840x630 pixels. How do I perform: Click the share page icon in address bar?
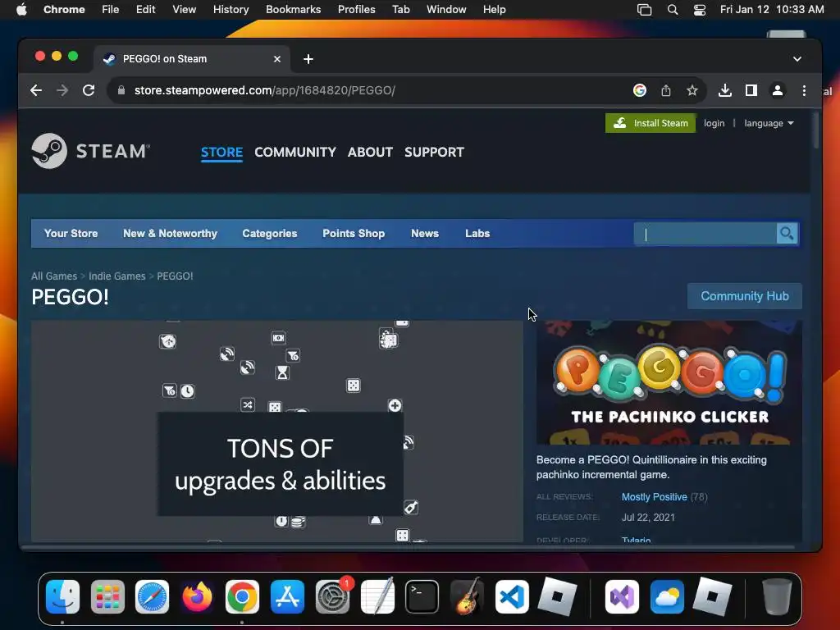(666, 90)
